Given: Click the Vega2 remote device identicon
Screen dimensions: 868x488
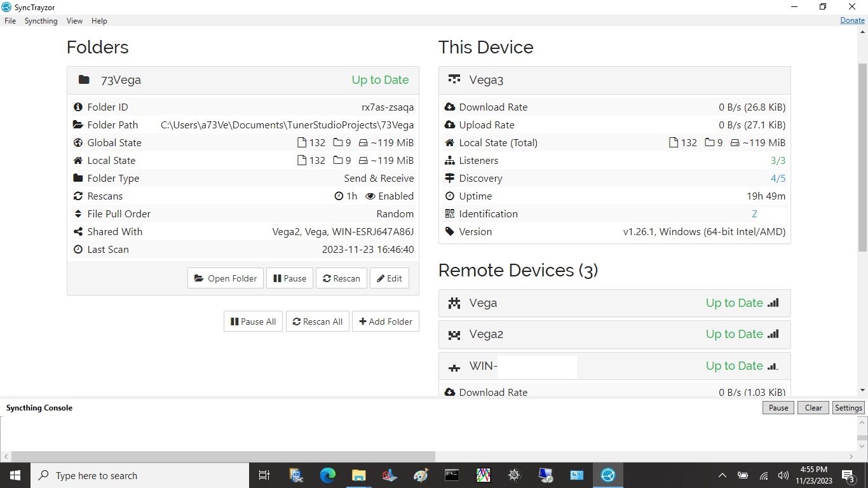Looking at the screenshot, I should click(454, 335).
